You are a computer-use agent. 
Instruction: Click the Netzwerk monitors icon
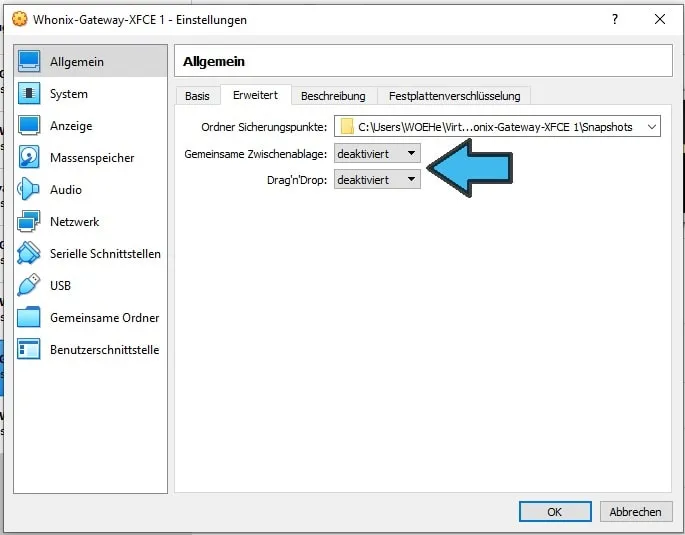tap(29, 221)
